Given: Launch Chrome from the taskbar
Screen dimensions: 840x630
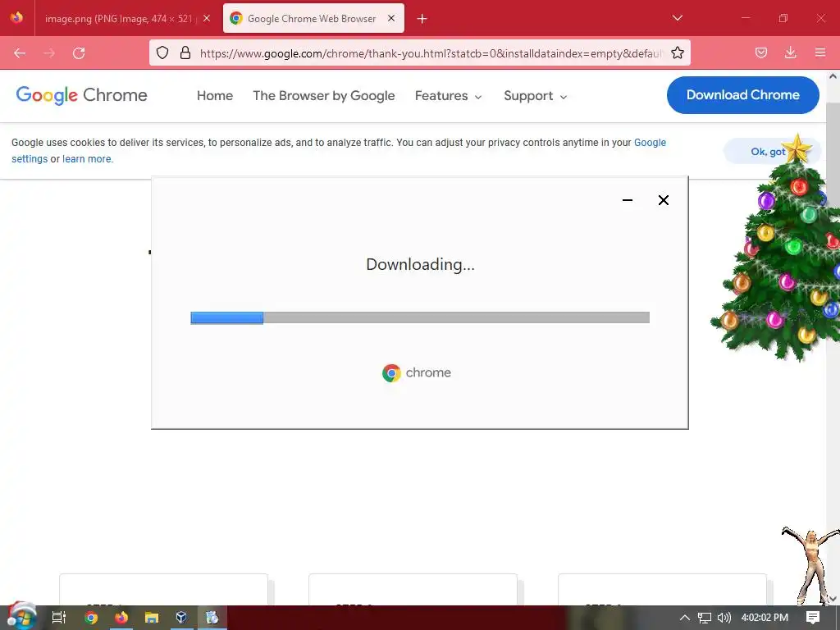Looking at the screenshot, I should tap(91, 618).
